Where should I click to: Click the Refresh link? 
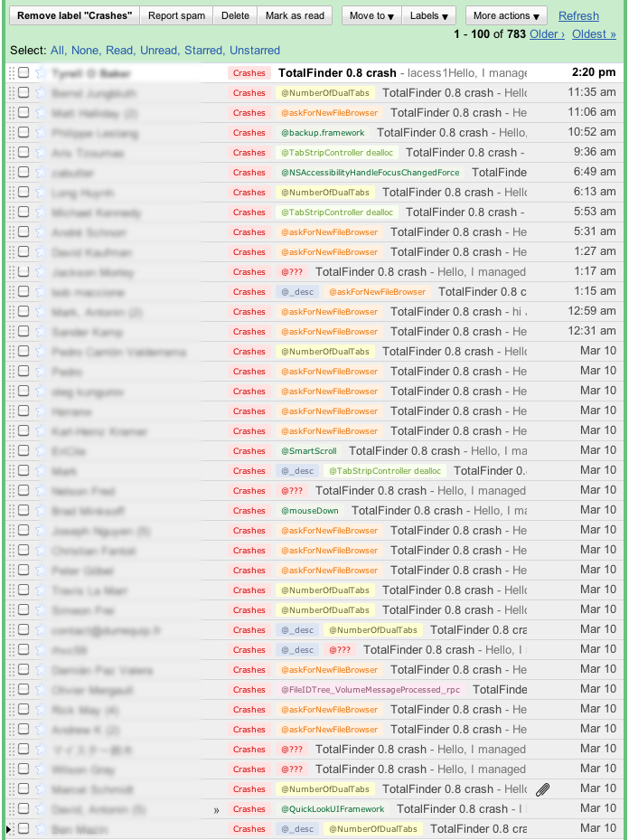click(x=578, y=16)
